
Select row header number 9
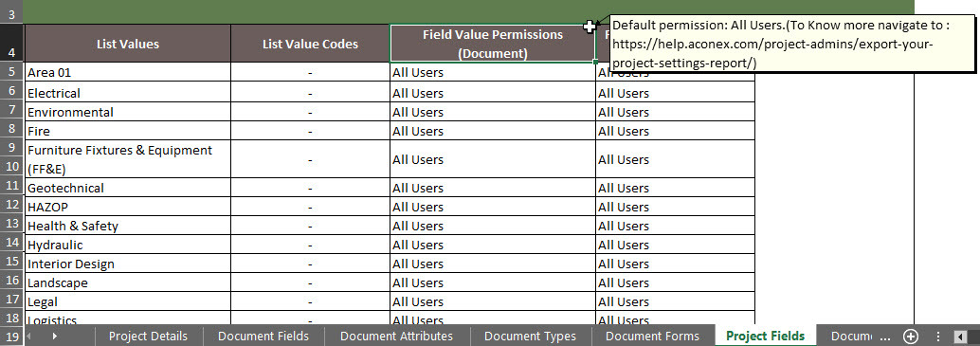12,150
